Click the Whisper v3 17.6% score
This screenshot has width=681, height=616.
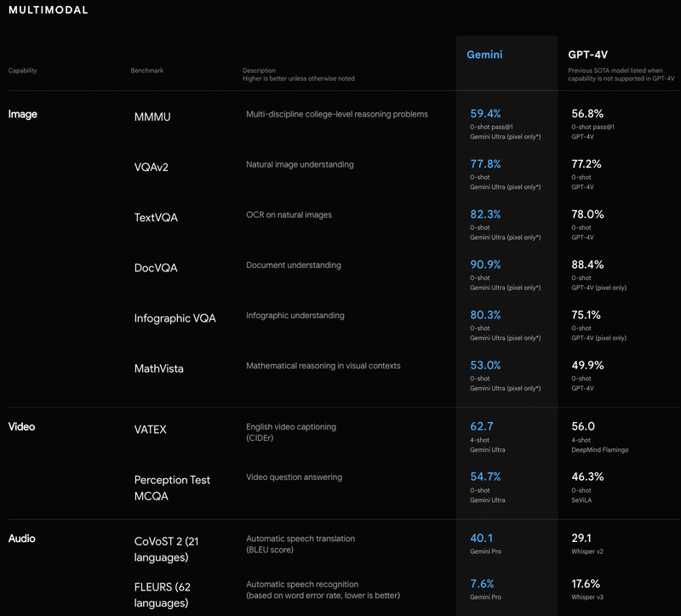point(586,584)
